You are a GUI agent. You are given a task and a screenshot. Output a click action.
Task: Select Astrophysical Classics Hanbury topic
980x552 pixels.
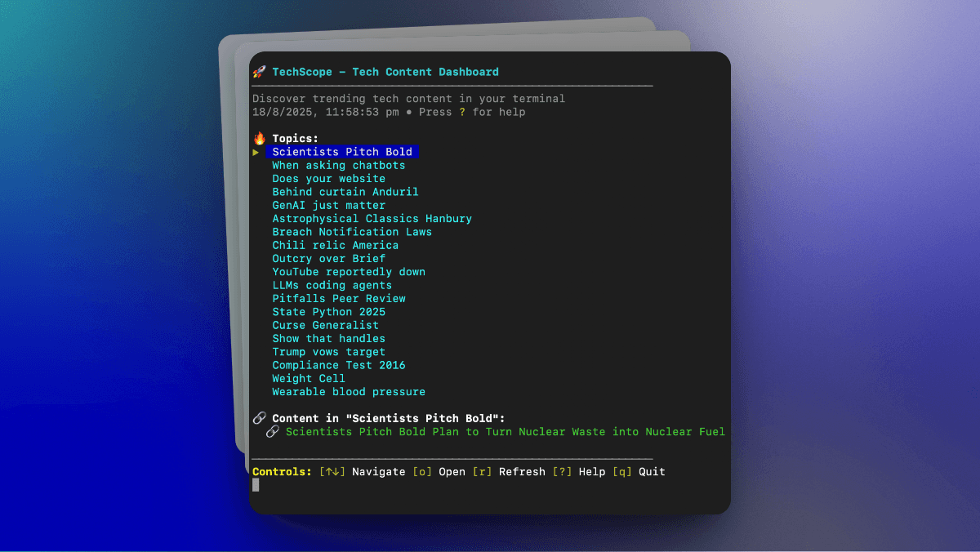pos(372,219)
